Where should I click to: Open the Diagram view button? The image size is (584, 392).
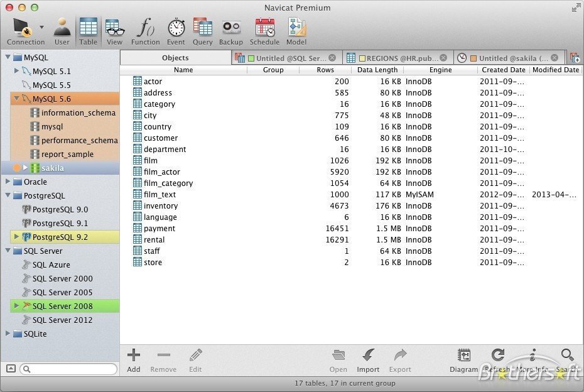click(x=464, y=360)
